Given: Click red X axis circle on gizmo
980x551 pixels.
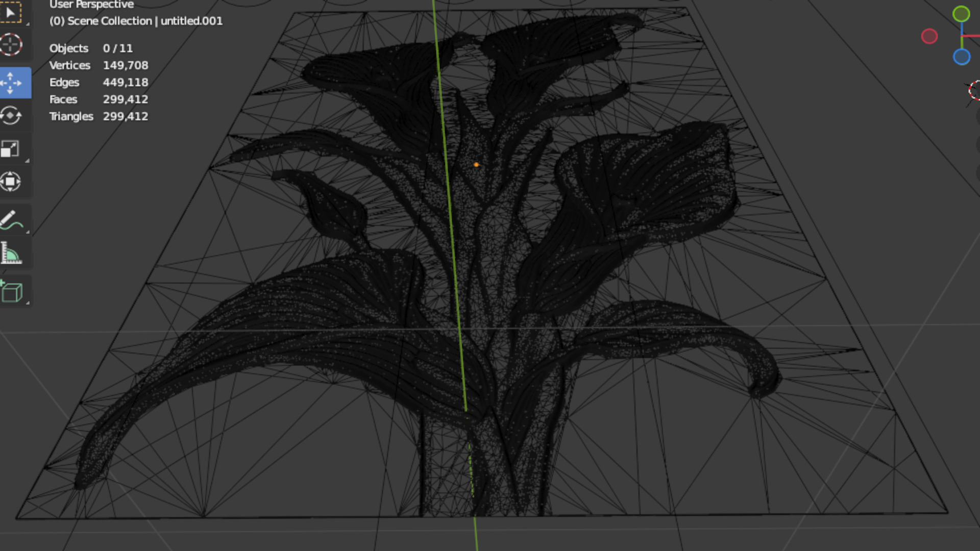Looking at the screenshot, I should (x=929, y=36).
